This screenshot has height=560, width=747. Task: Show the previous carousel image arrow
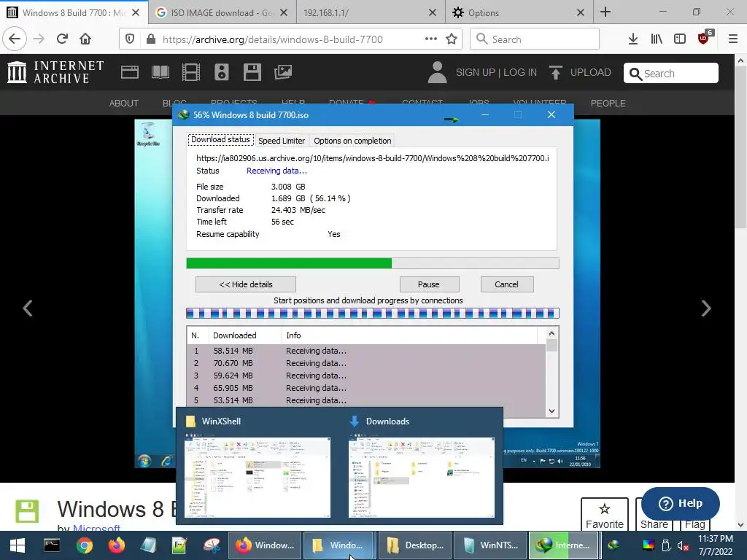[28, 308]
